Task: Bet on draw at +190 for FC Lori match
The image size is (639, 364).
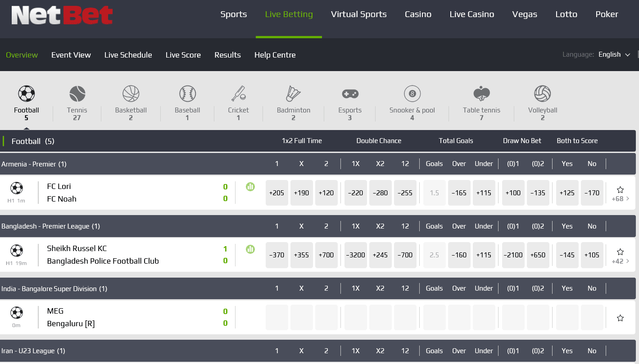Action: click(x=302, y=193)
